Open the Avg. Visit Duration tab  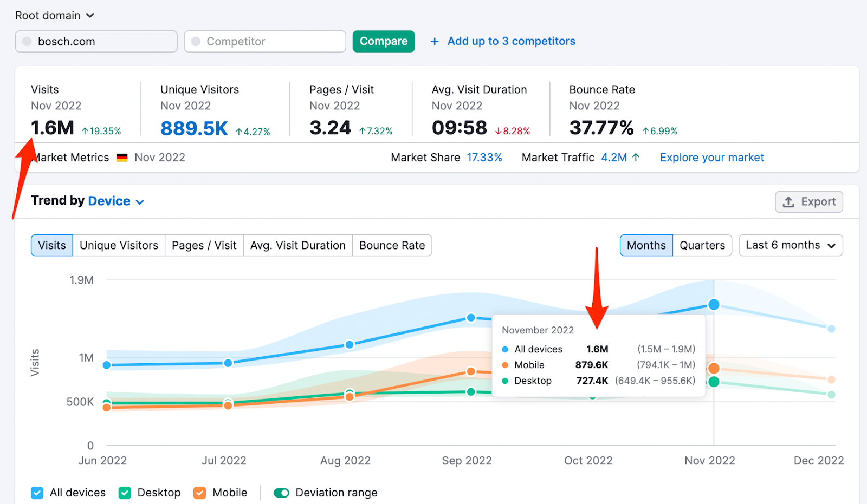tap(298, 245)
